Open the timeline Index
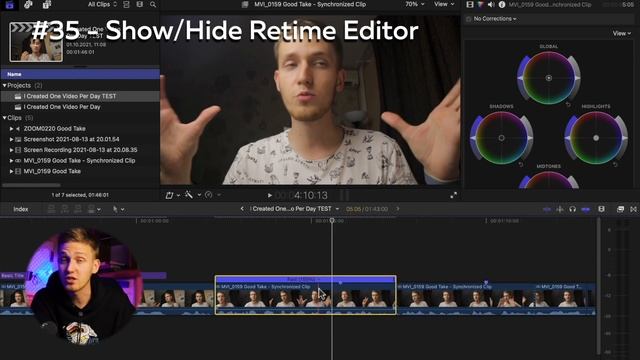 point(20,209)
